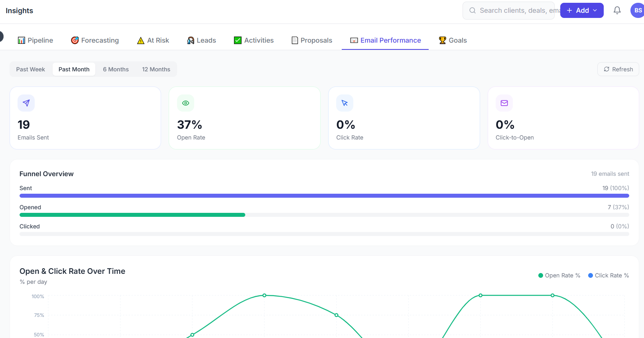This screenshot has height=338, width=644.
Task: Click the refresh arrows icon
Action: [607, 69]
